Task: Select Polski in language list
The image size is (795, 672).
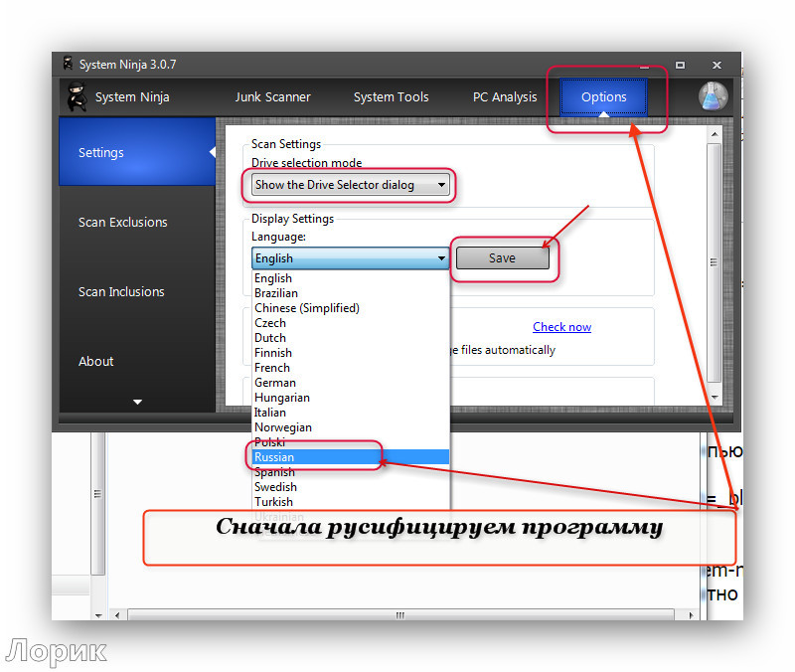Action: point(351,442)
